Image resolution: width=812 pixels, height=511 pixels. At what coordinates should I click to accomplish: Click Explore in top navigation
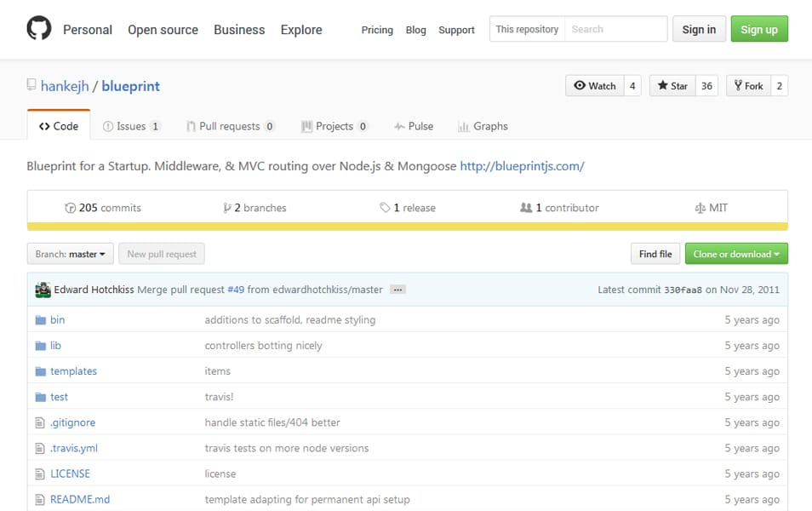click(301, 30)
